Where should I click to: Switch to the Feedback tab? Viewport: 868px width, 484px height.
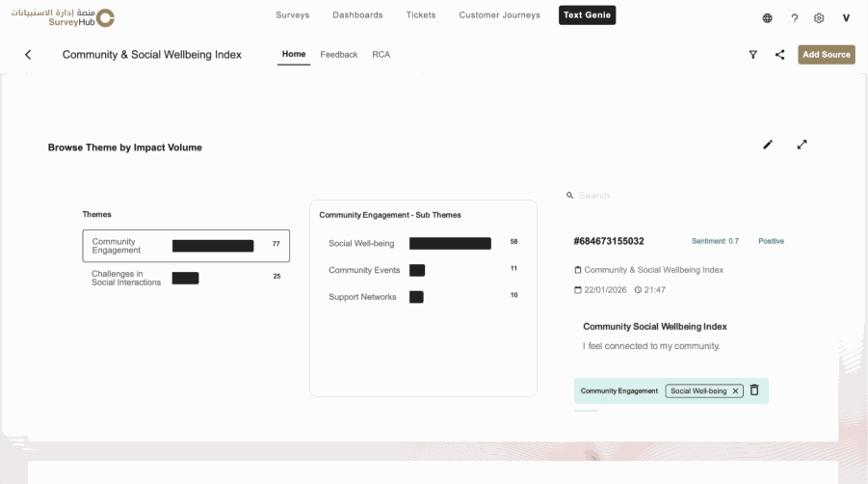click(x=339, y=54)
